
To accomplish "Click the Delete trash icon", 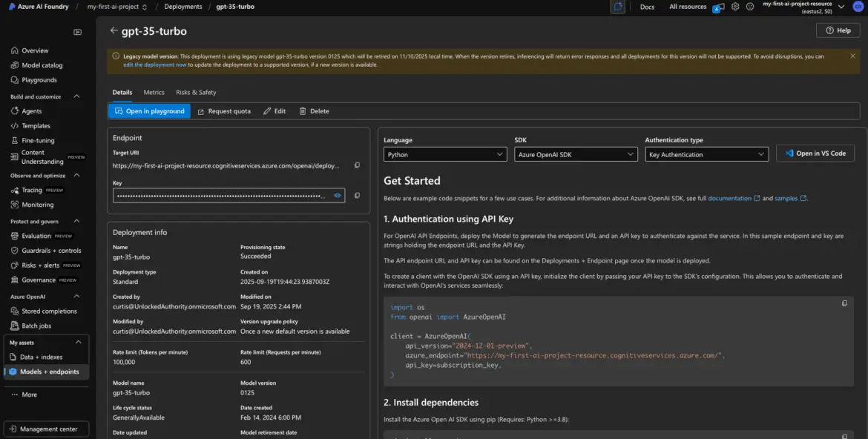I will pyautogui.click(x=303, y=111).
